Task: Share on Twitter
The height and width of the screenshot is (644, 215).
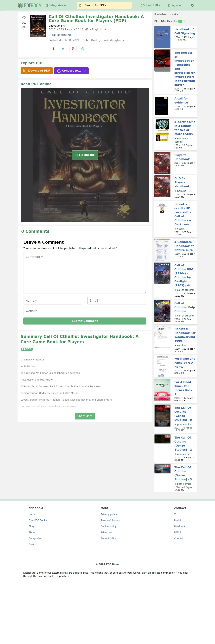Action: pos(63,48)
